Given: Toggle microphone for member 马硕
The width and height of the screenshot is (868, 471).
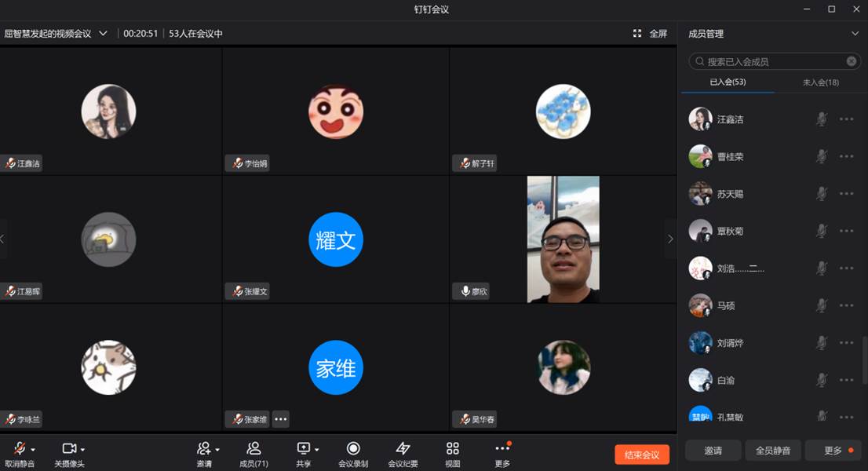Looking at the screenshot, I should 821,305.
